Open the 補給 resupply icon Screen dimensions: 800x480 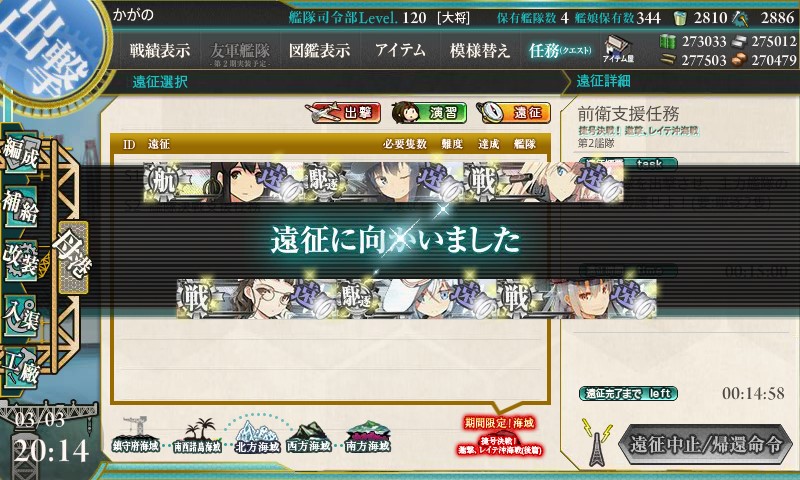[20, 206]
